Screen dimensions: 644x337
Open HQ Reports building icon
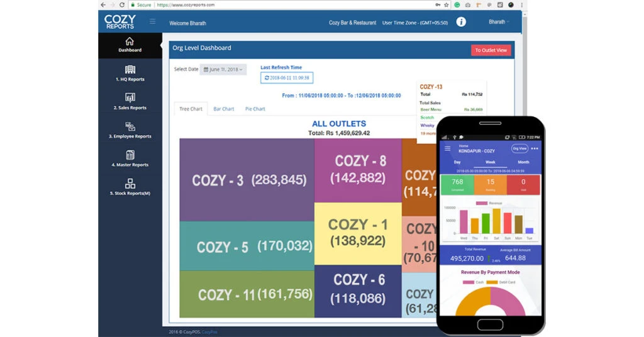tap(130, 69)
